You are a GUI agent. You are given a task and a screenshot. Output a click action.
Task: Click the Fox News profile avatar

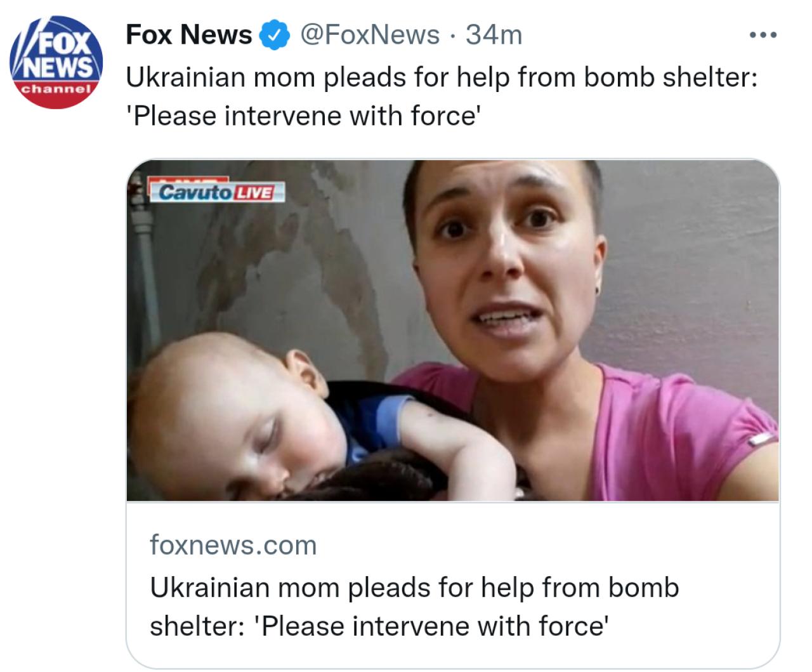pyautogui.click(x=55, y=63)
